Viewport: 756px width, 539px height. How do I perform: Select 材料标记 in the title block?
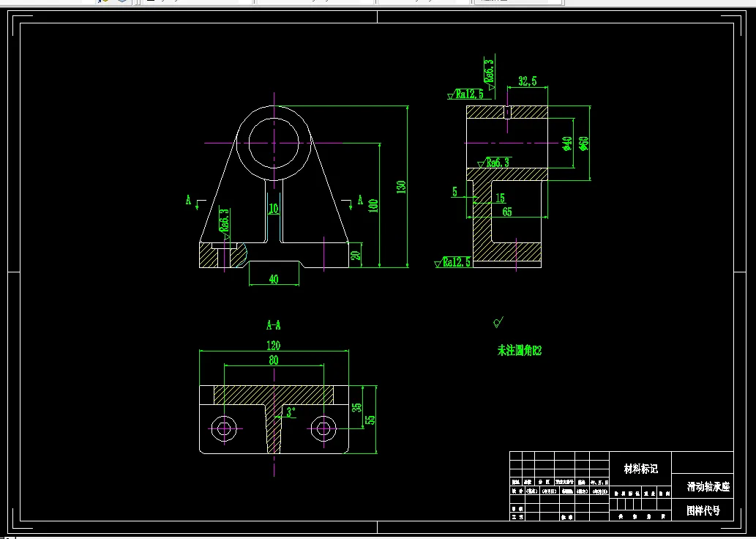click(x=641, y=469)
